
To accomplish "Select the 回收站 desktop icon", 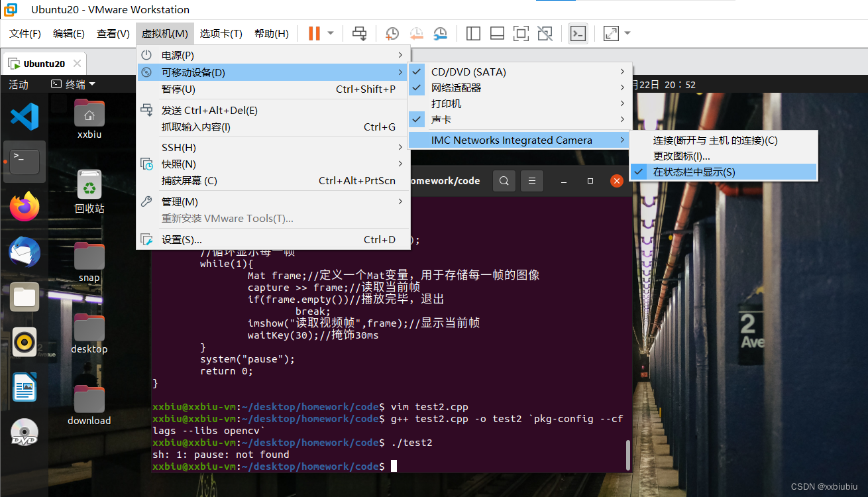I will 89,191.
